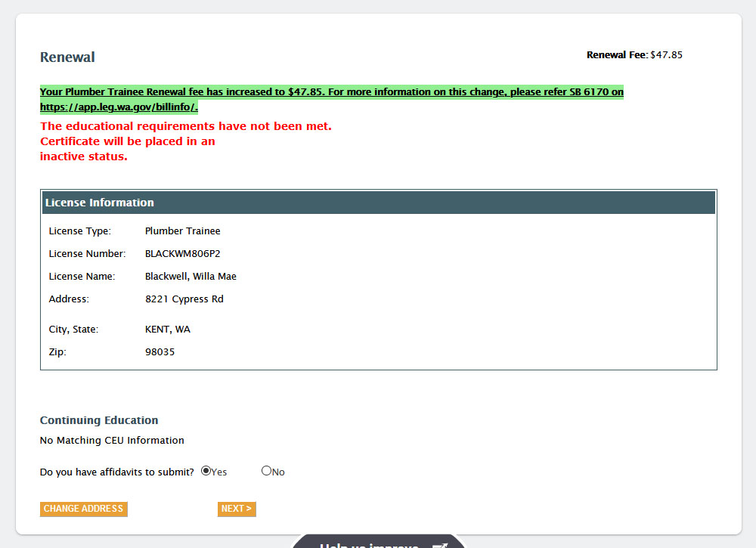Select Yes for affidavits to submit
756x548 pixels.
point(206,471)
